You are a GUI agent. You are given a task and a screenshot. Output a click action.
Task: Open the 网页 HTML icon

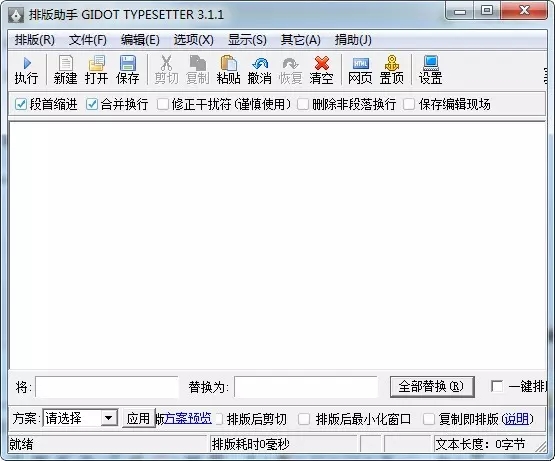point(360,70)
